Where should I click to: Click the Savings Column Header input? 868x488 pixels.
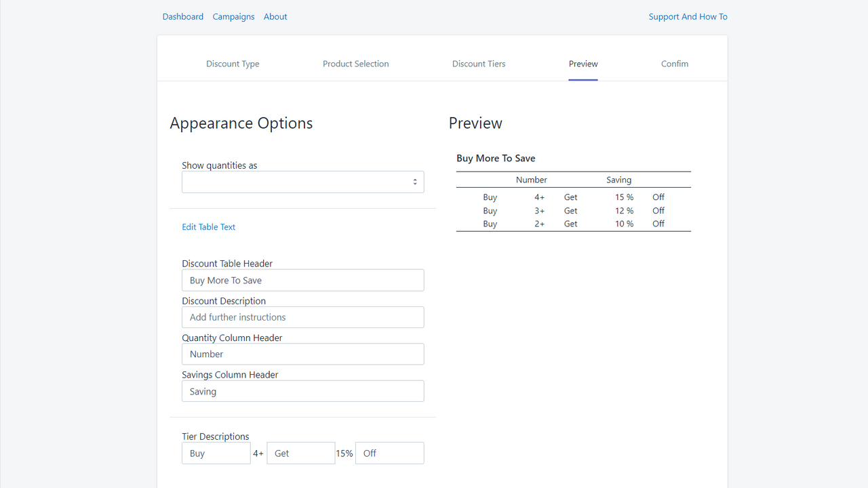[302, 390]
